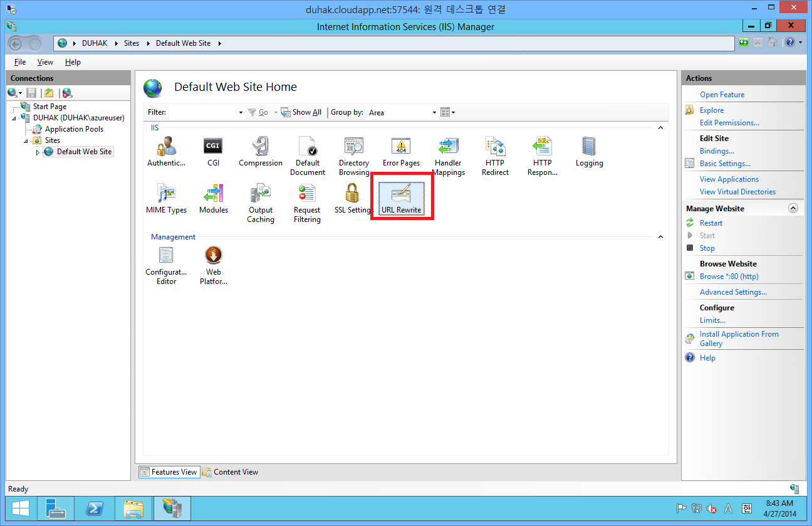Click the Back navigation arrow

16,43
